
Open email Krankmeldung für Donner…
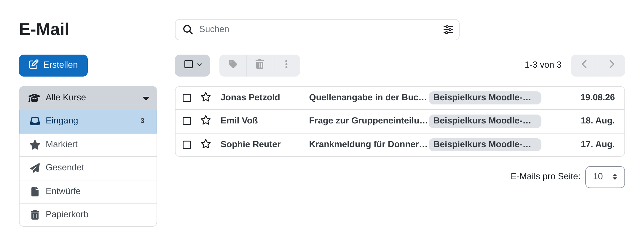tap(368, 144)
